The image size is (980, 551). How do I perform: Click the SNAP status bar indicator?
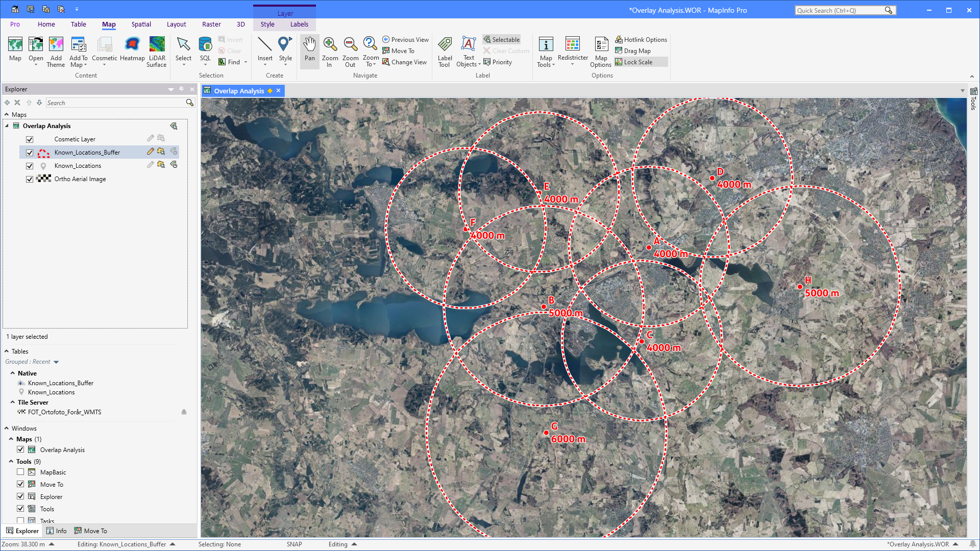(x=294, y=544)
